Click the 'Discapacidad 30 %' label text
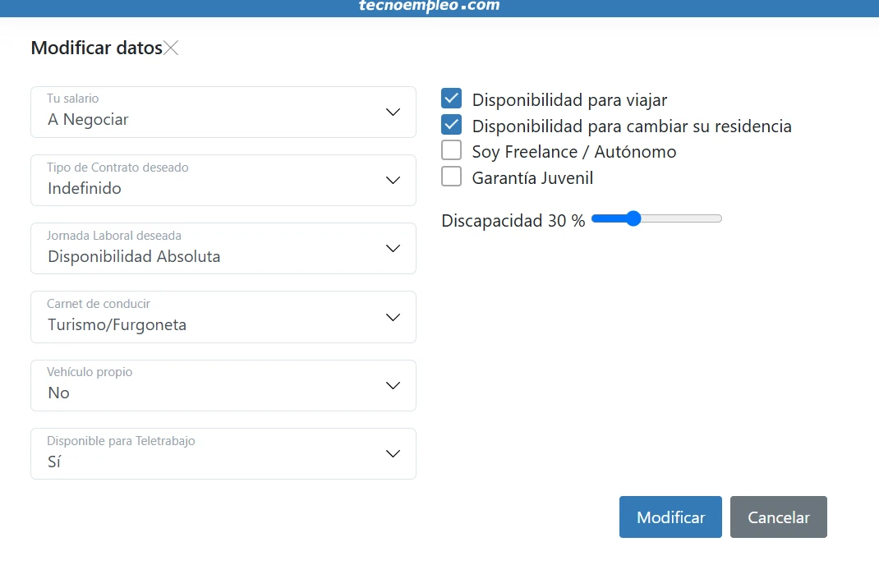 coord(513,221)
